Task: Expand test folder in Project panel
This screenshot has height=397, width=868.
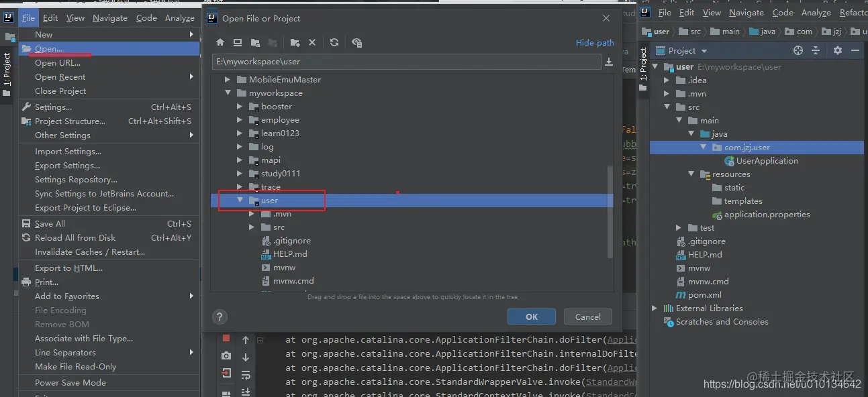Action: click(679, 228)
